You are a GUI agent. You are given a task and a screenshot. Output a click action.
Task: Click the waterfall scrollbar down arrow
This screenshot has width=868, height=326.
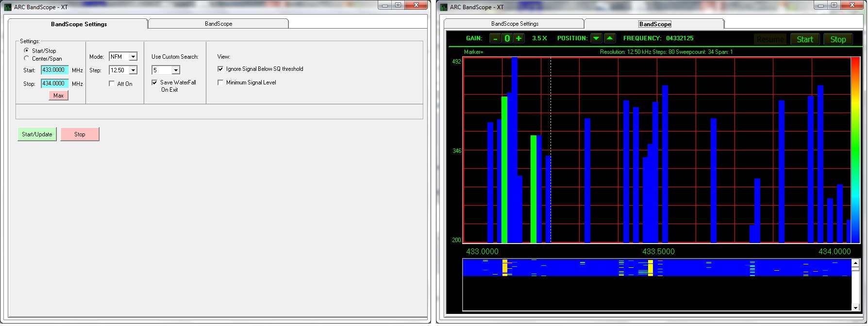[x=855, y=307]
